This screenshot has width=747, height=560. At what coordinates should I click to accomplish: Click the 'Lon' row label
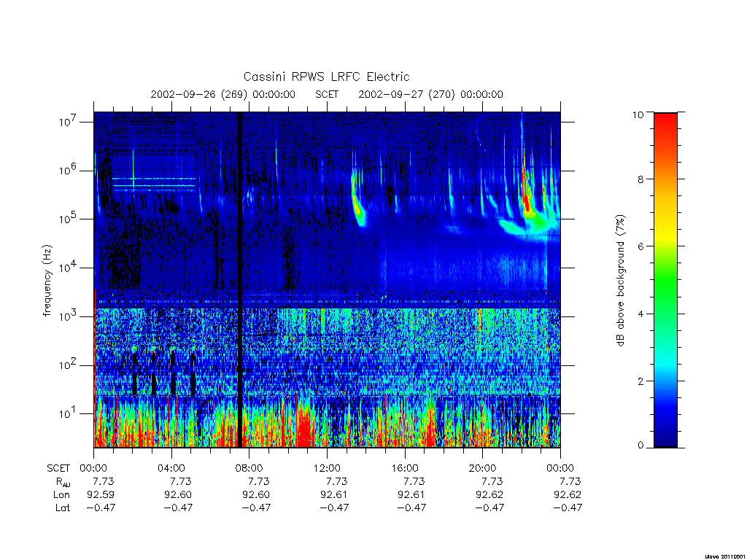click(61, 495)
